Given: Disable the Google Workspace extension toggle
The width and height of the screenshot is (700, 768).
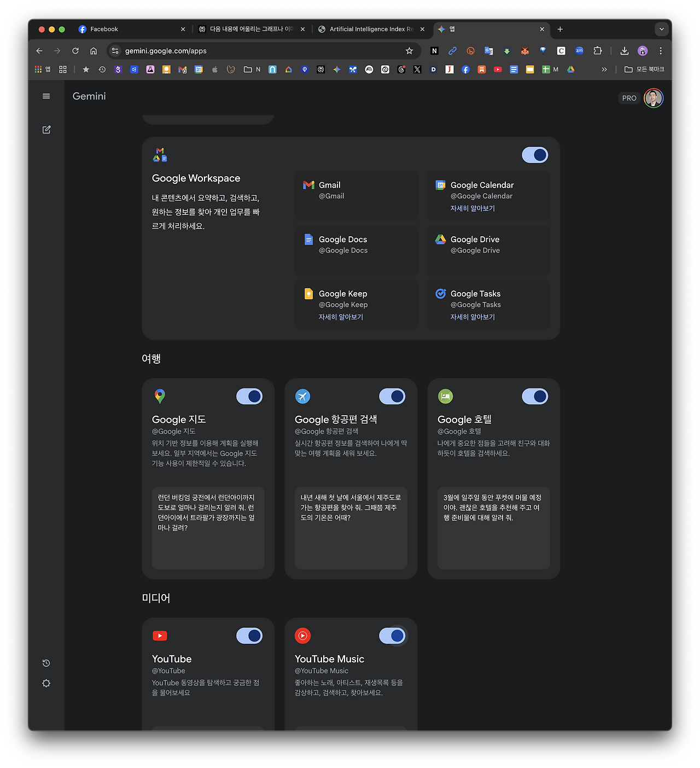Looking at the screenshot, I should click(x=535, y=155).
